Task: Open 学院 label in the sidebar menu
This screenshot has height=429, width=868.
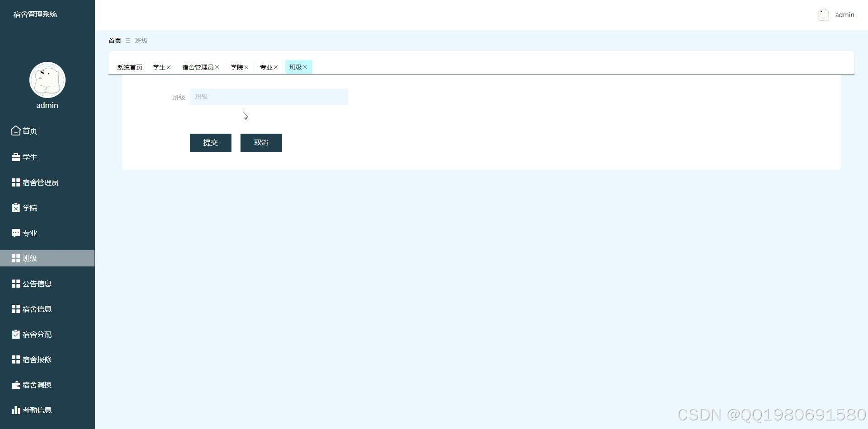Action: click(30, 208)
